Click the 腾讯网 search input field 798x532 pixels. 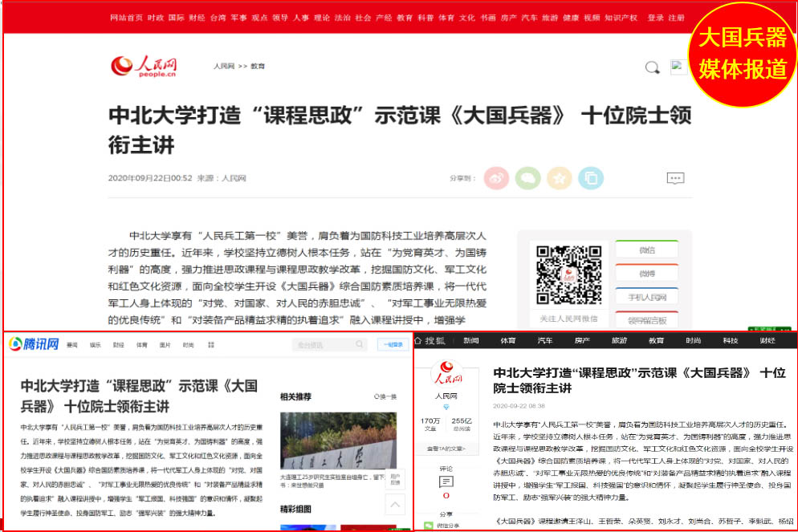329,344
